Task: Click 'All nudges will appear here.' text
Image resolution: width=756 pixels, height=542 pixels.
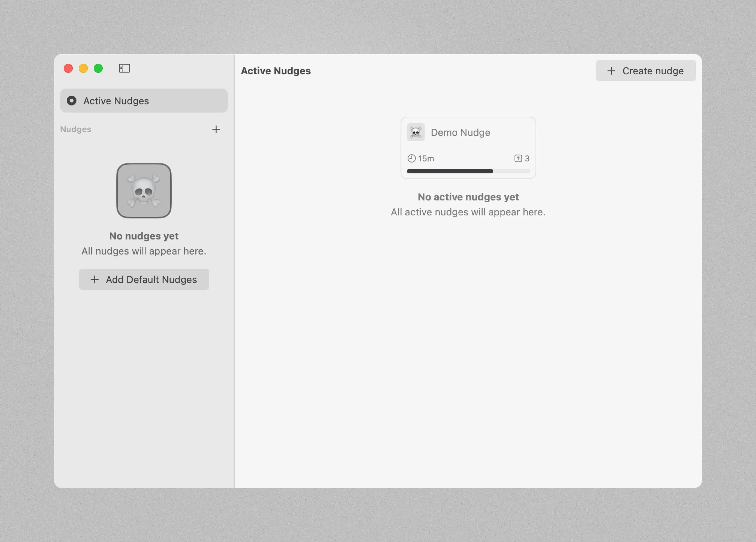Action: 144,251
